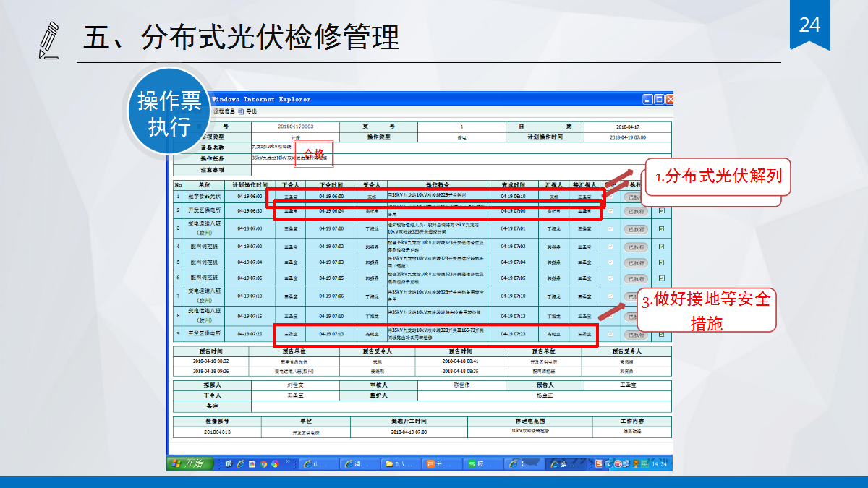
Task: Uncheck the green checkbox on the last row
Action: pyautogui.click(x=662, y=334)
